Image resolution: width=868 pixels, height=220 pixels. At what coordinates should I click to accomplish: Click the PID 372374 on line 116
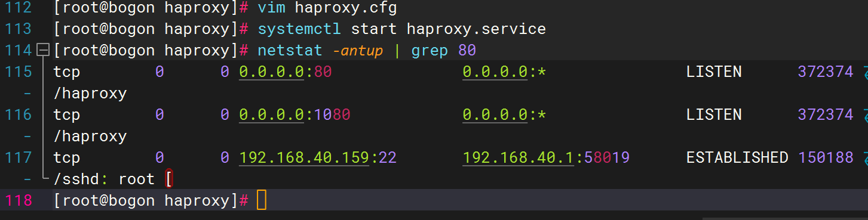[826, 115]
